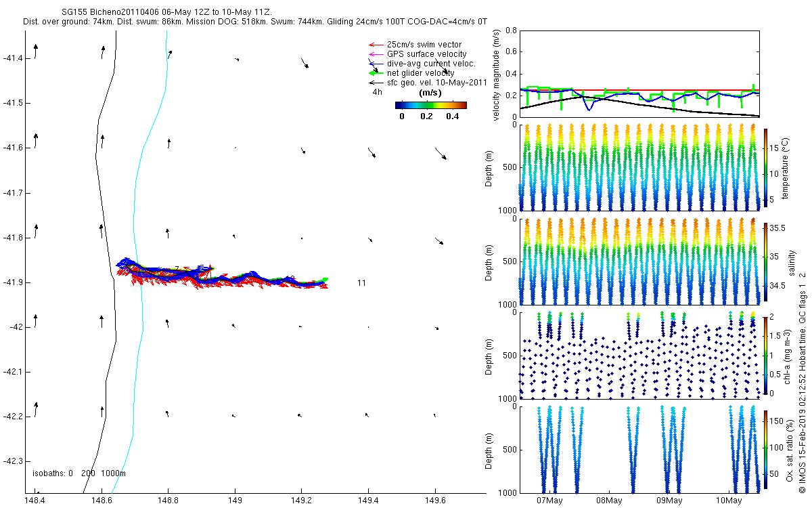Select the 'sfc geo. vel. 10-May-2011' legend text
The height and width of the screenshot is (508, 812).
coord(437,82)
